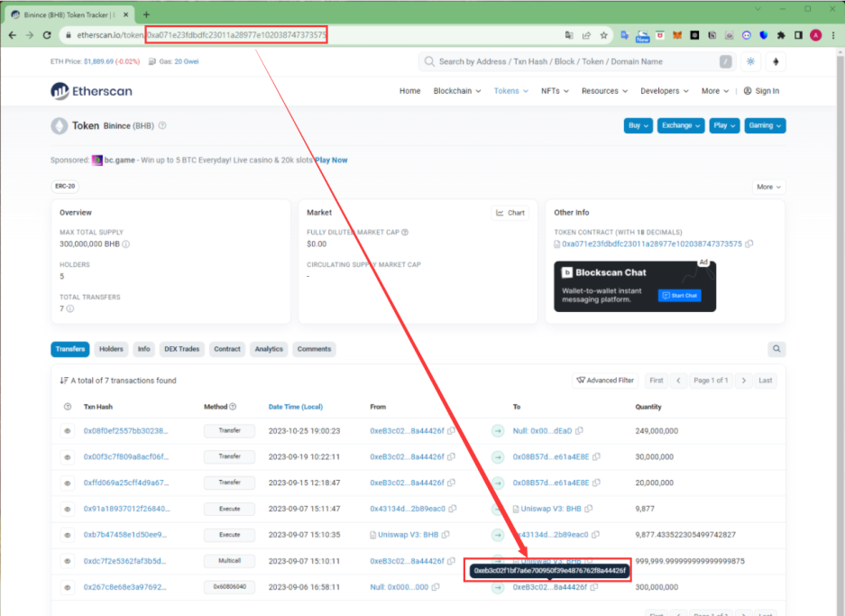The width and height of the screenshot is (845, 616).
Task: Click the browser forward arrow
Action: coord(30,35)
